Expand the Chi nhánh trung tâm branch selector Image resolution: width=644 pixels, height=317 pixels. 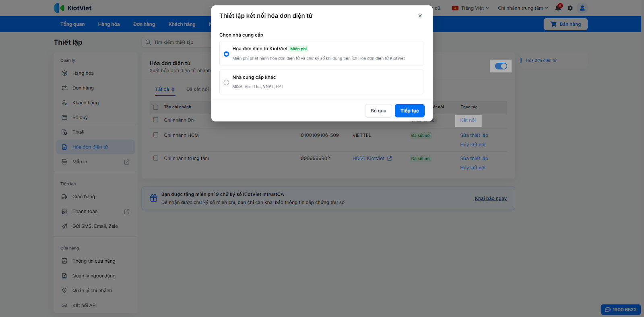coord(522,8)
